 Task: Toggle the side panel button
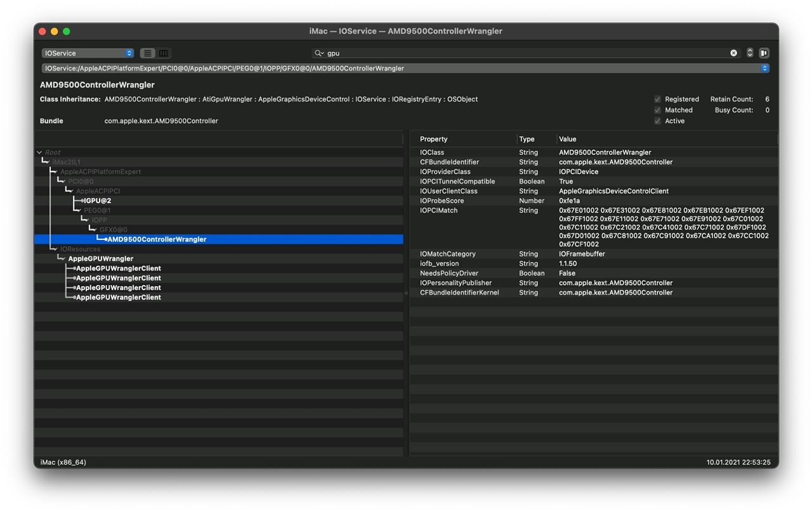[764, 53]
